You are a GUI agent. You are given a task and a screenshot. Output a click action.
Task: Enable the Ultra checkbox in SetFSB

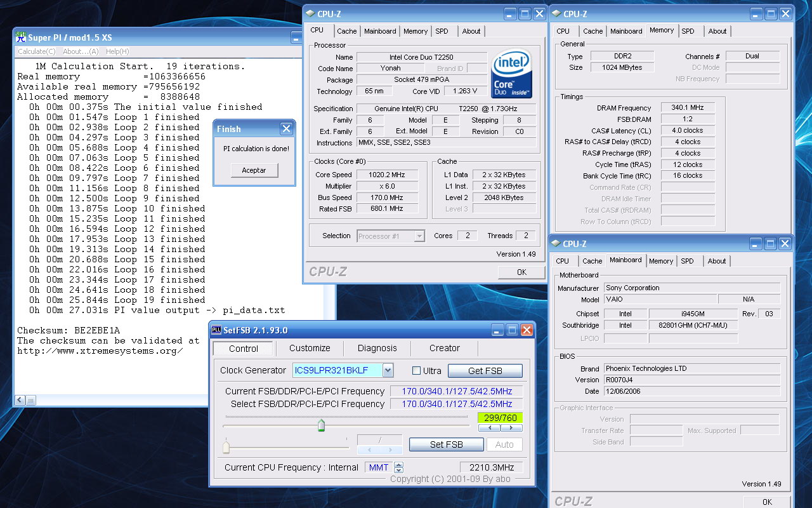416,371
